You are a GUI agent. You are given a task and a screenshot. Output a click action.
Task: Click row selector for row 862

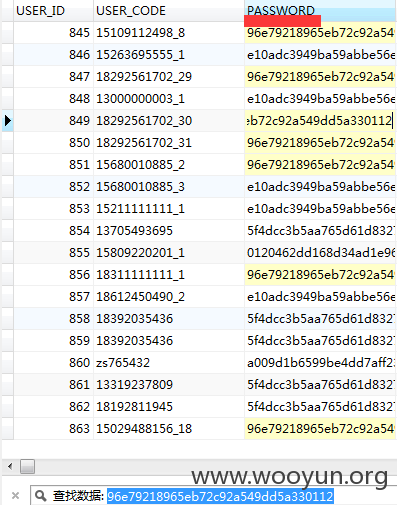(x=7, y=407)
